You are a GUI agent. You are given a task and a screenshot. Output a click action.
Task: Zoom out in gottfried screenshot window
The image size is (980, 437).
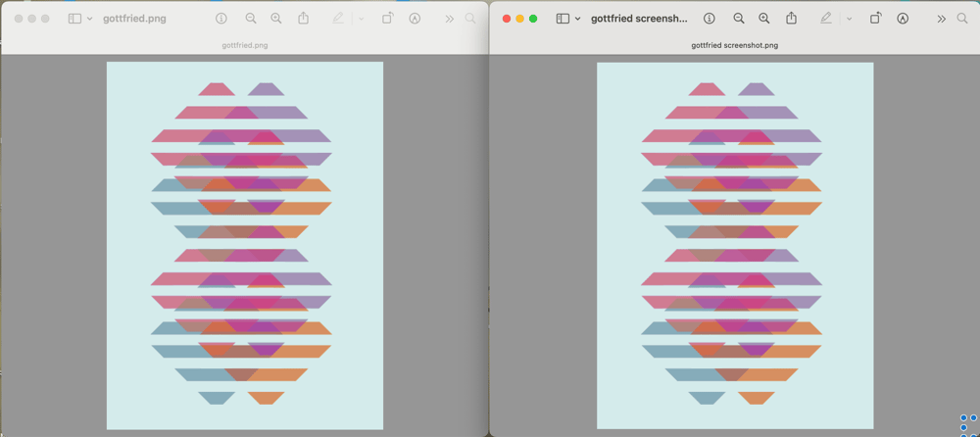tap(739, 19)
